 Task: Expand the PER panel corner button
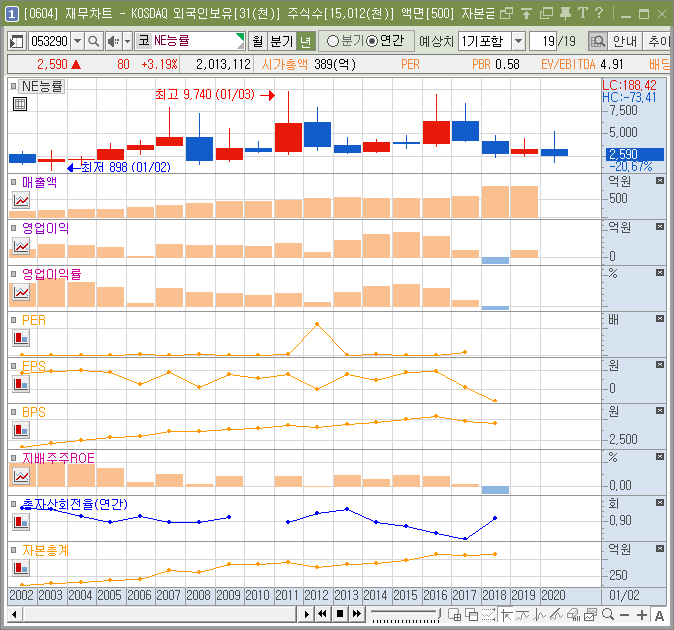[x=660, y=318]
